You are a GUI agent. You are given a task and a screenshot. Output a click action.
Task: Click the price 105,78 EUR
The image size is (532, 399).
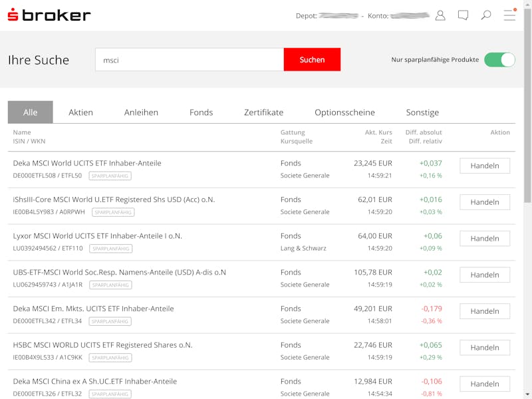[373, 272]
